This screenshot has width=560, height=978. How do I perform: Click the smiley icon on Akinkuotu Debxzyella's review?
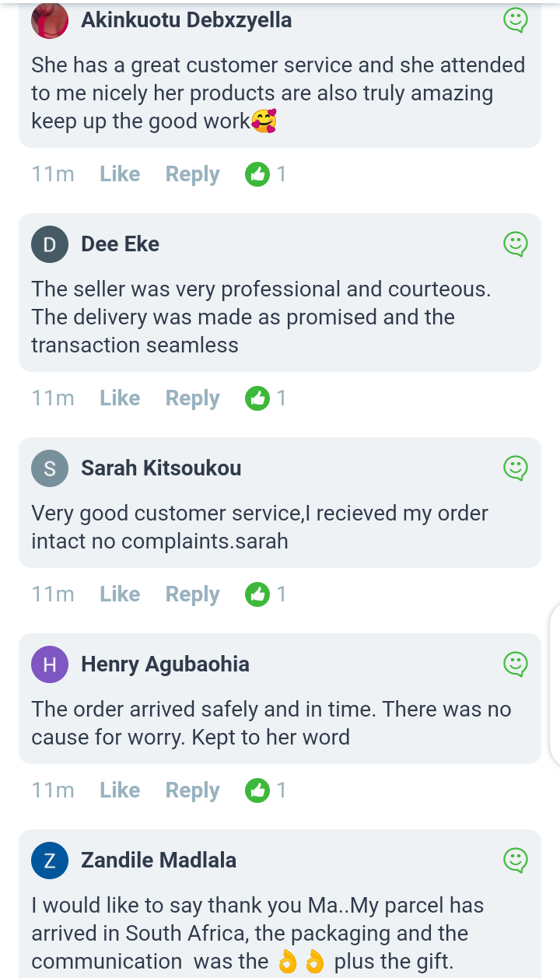(x=515, y=20)
